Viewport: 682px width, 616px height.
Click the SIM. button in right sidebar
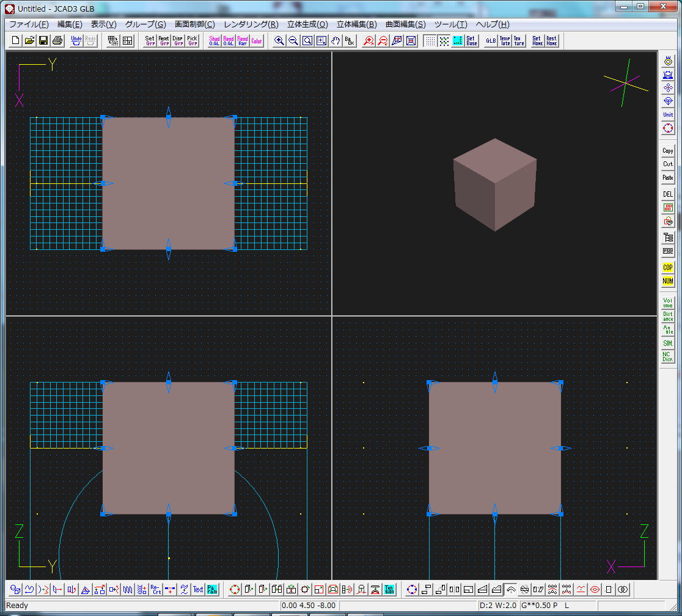pyautogui.click(x=668, y=343)
